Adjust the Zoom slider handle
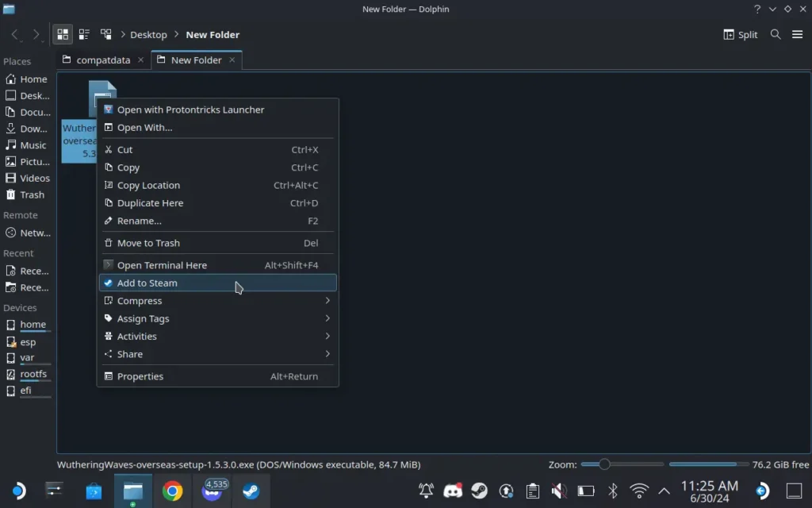Image resolution: width=812 pixels, height=508 pixels. coord(603,464)
